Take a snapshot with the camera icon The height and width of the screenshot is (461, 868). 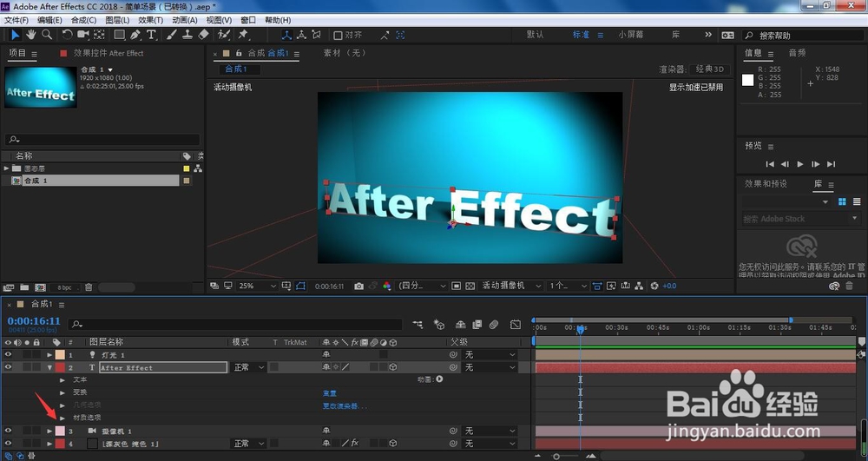click(359, 286)
